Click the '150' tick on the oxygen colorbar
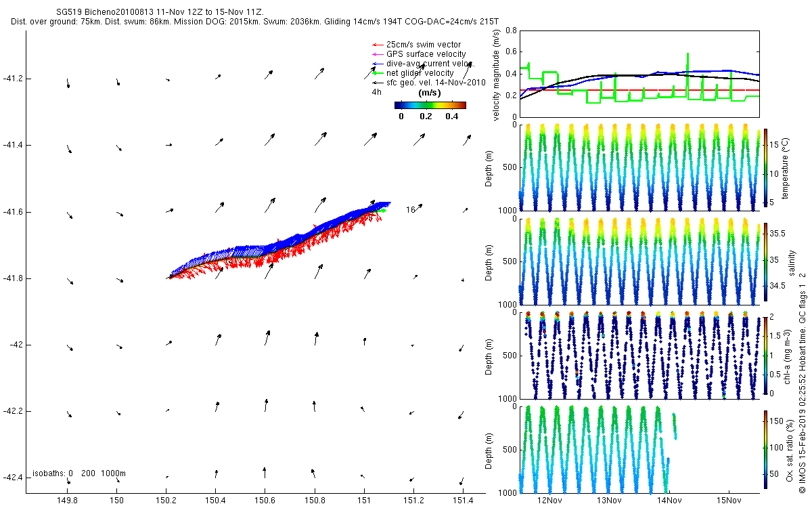 [776, 421]
